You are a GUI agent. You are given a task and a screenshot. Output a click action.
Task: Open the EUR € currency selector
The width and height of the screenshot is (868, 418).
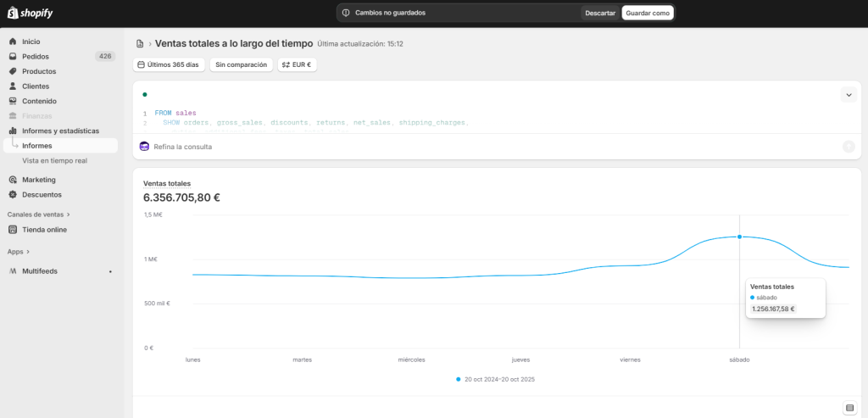pyautogui.click(x=298, y=64)
